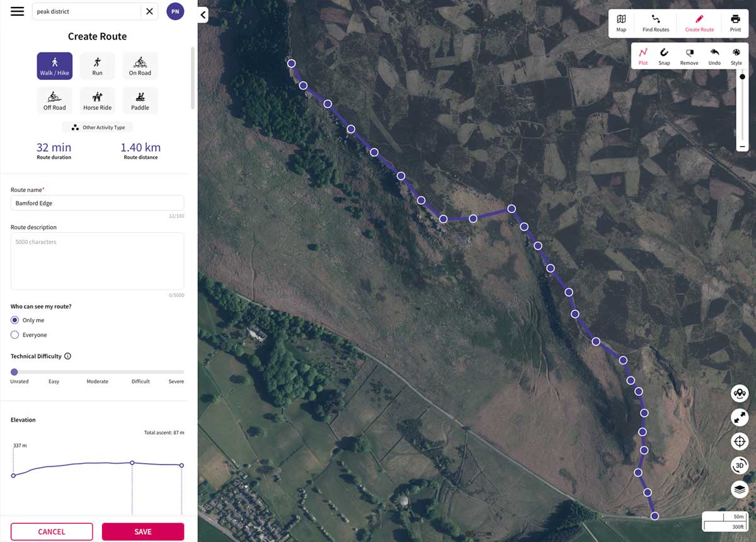Open the map layers icon
This screenshot has width=756, height=542.
point(740,489)
